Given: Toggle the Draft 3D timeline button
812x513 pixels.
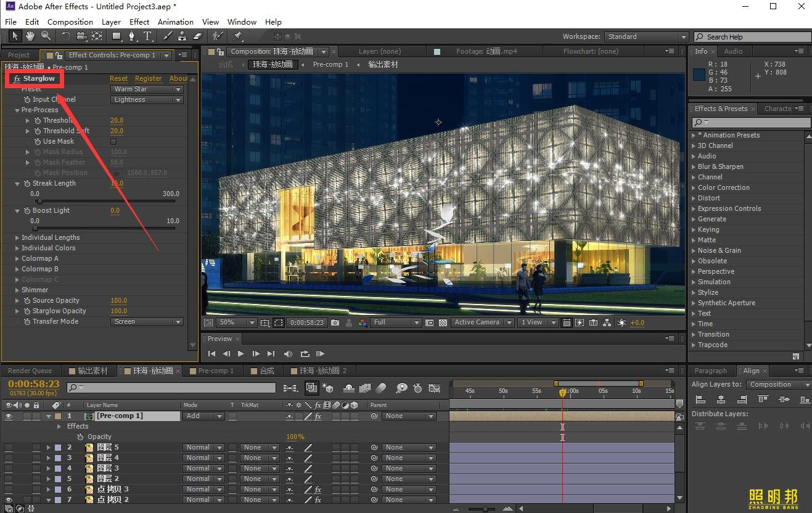Looking at the screenshot, I should pyautogui.click(x=328, y=388).
